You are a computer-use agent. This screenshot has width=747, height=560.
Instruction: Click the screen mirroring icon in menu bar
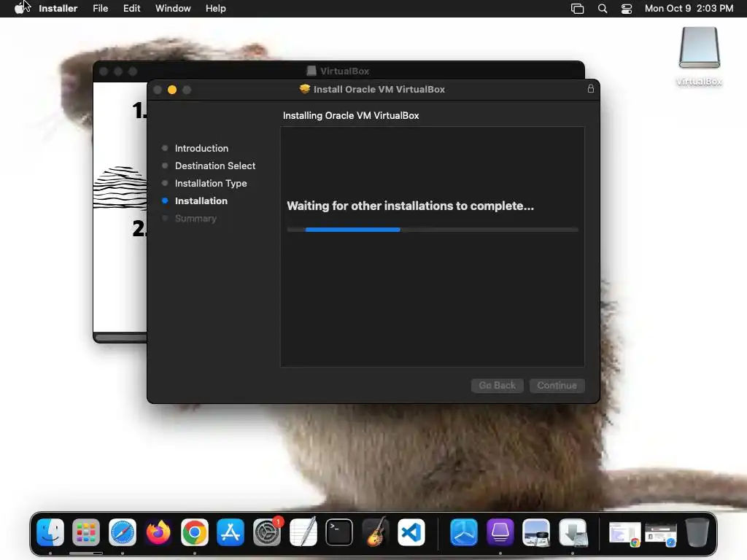[577, 9]
